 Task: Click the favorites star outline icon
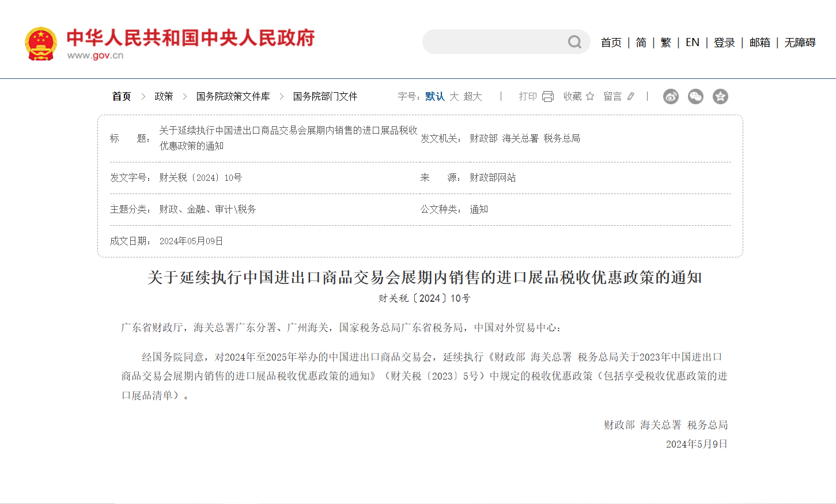(x=590, y=96)
